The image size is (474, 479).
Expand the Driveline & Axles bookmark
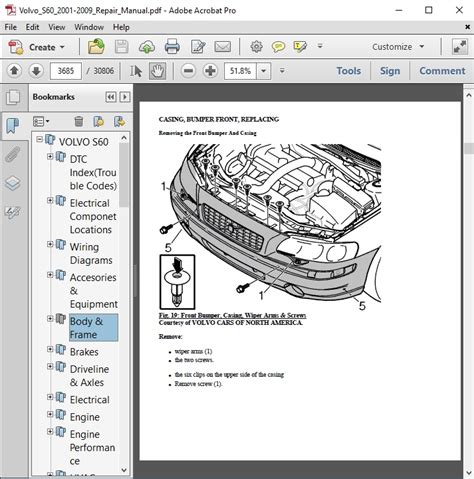[50, 366]
